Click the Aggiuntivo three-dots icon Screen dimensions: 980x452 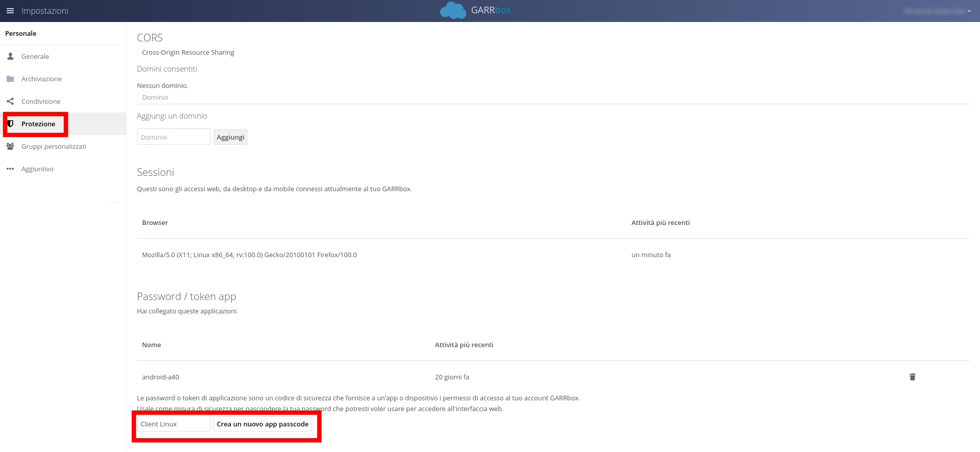10,169
